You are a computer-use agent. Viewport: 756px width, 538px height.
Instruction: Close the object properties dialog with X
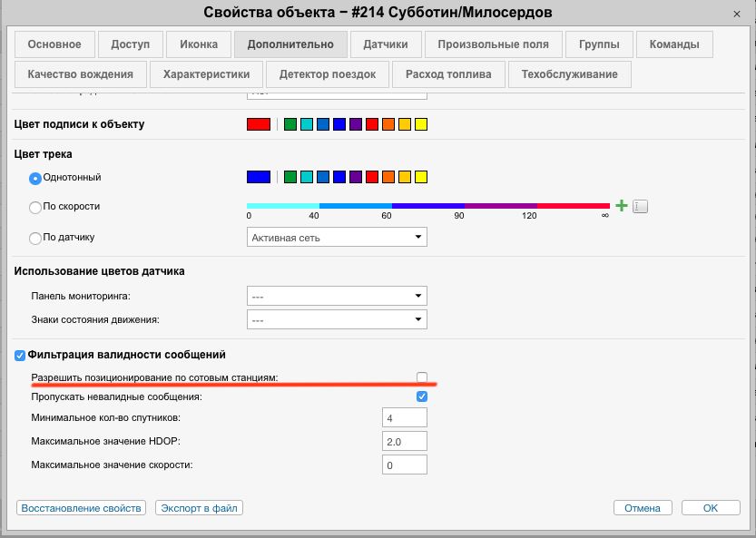tap(734, 15)
